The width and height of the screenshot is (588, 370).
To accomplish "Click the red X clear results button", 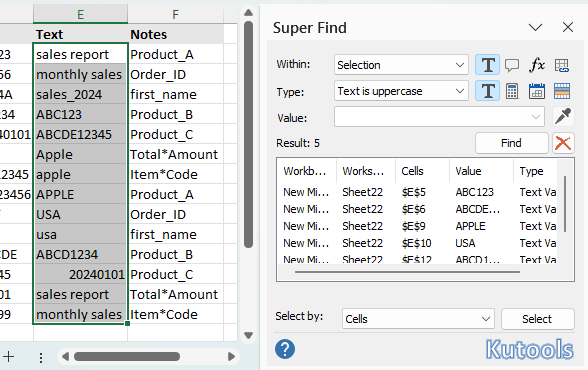I will pyautogui.click(x=563, y=143).
